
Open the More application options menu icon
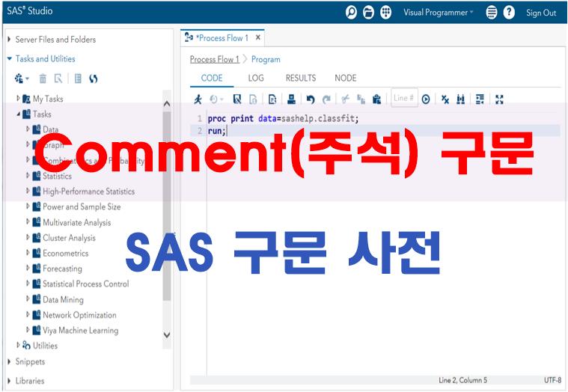pyautogui.click(x=491, y=13)
